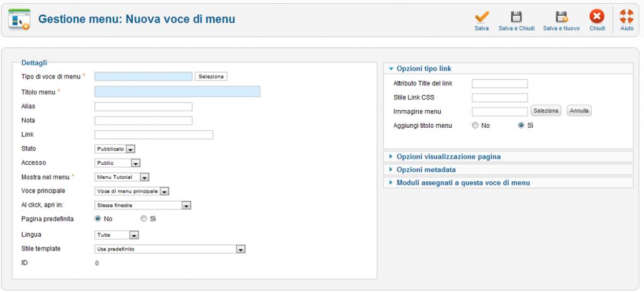
Task: Click the red Chiudi icon
Action: coord(597,17)
